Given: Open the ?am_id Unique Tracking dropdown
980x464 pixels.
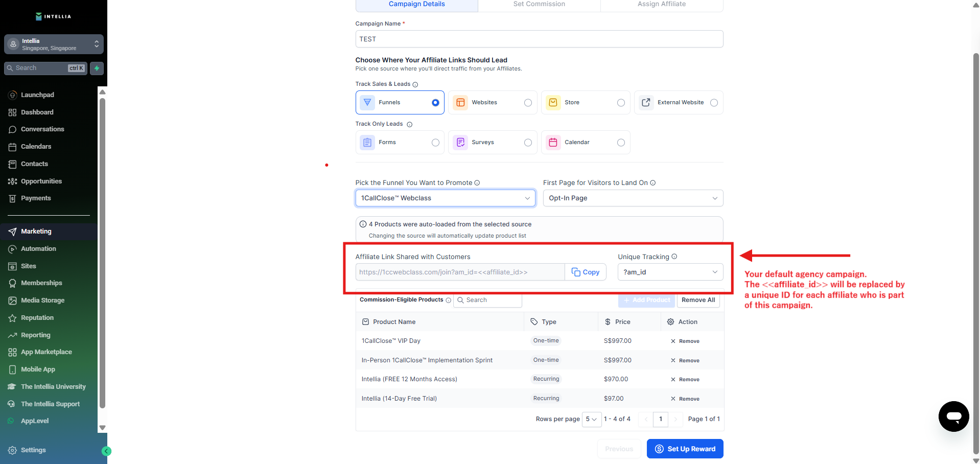Looking at the screenshot, I should [670, 272].
